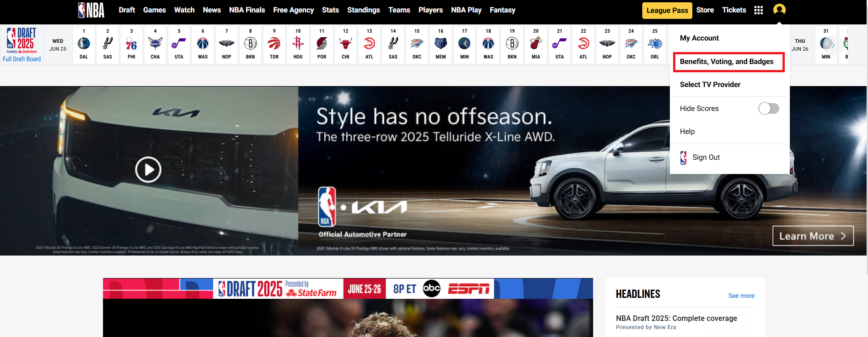The image size is (868, 337).
Task: Select pick 14 SAS Spurs logo
Action: point(393,43)
